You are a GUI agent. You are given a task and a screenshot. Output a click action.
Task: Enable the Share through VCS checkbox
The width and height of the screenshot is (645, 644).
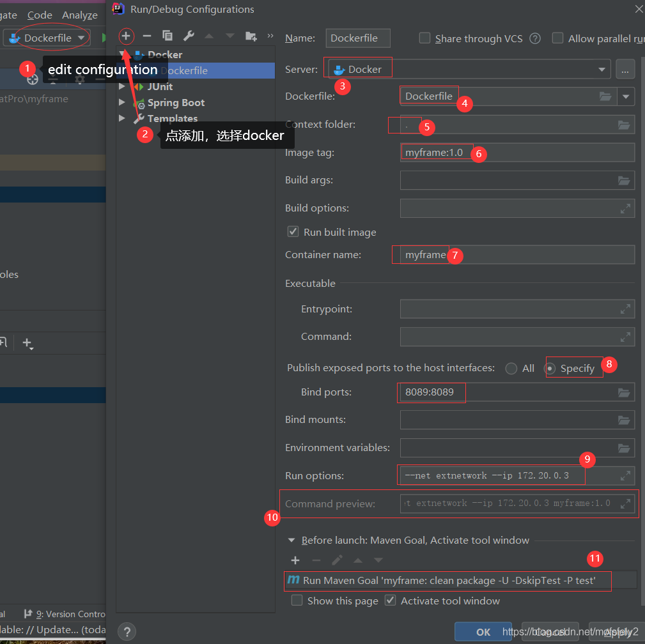[424, 38]
